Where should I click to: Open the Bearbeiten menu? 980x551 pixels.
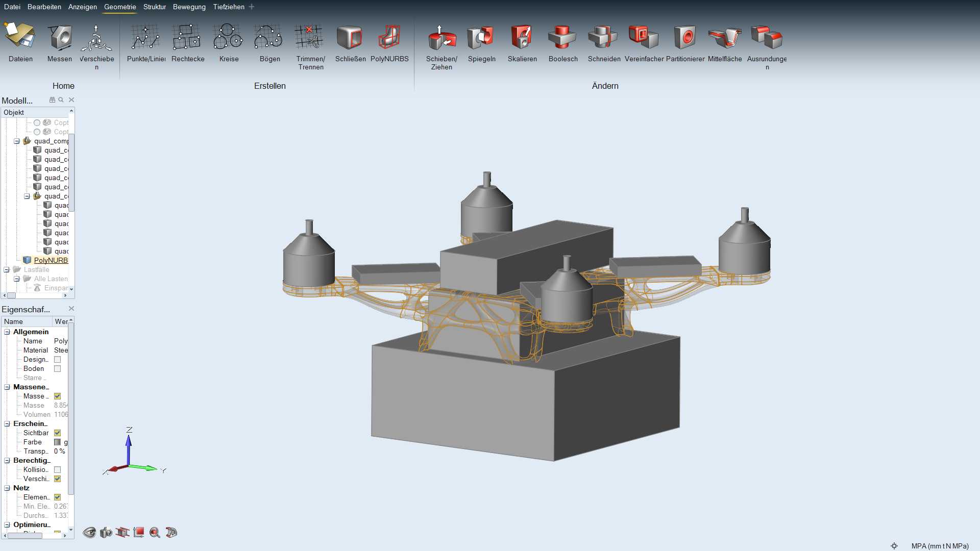coord(44,7)
